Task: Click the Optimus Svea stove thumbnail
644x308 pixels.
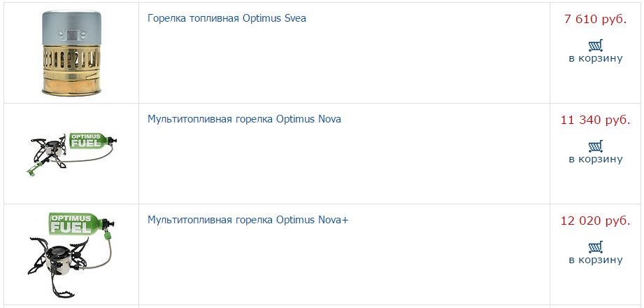Action: tap(70, 52)
